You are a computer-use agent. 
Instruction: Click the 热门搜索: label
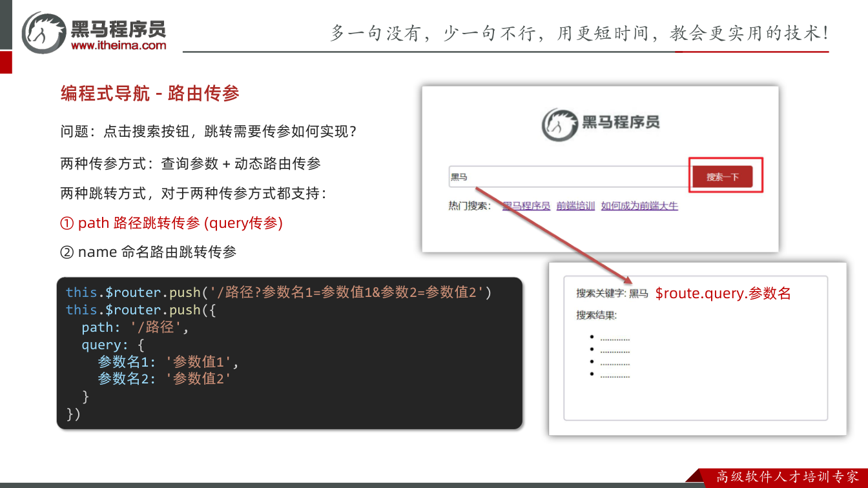tap(470, 206)
